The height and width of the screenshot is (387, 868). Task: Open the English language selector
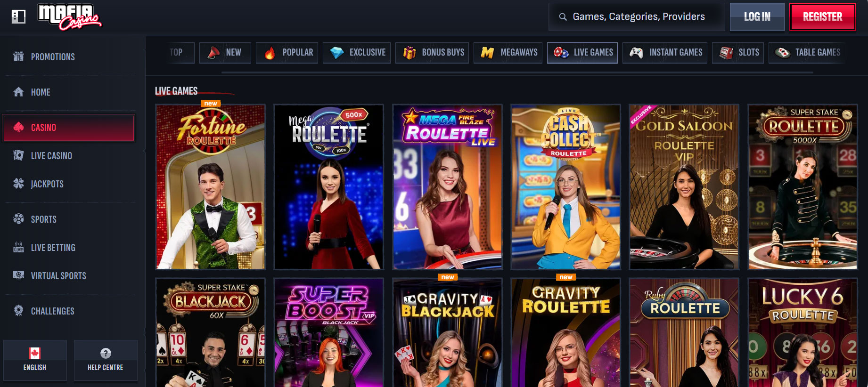pos(35,360)
